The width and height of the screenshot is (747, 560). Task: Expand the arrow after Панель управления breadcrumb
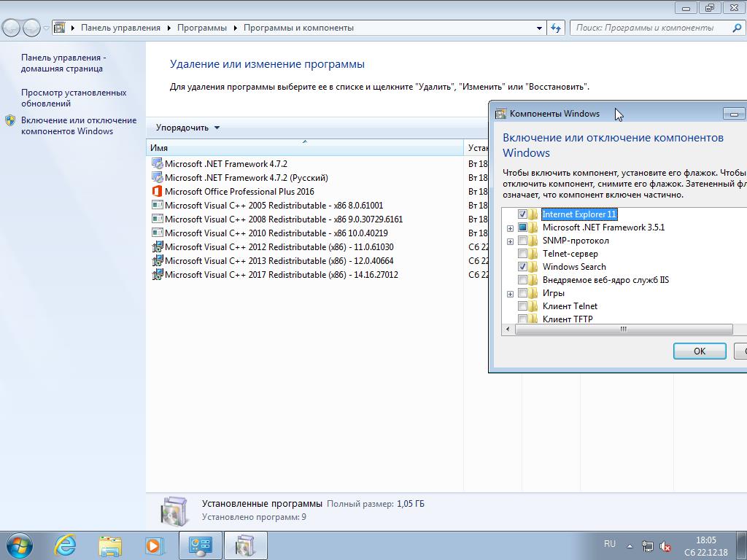point(169,28)
